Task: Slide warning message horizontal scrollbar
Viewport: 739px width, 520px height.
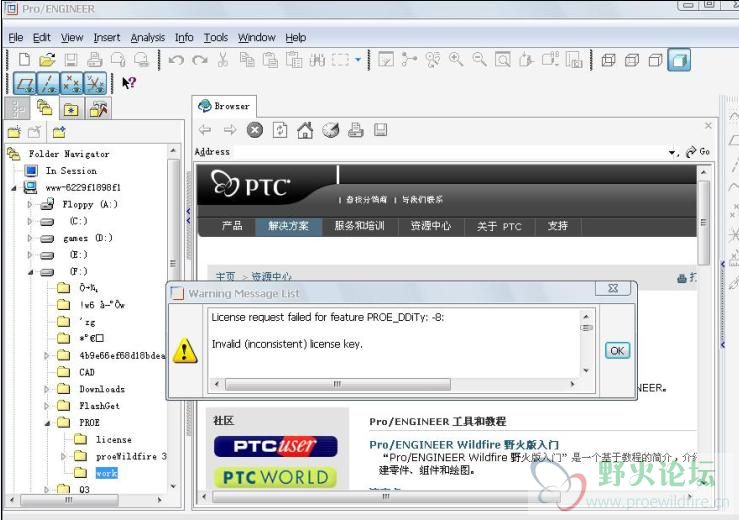Action: coord(337,384)
